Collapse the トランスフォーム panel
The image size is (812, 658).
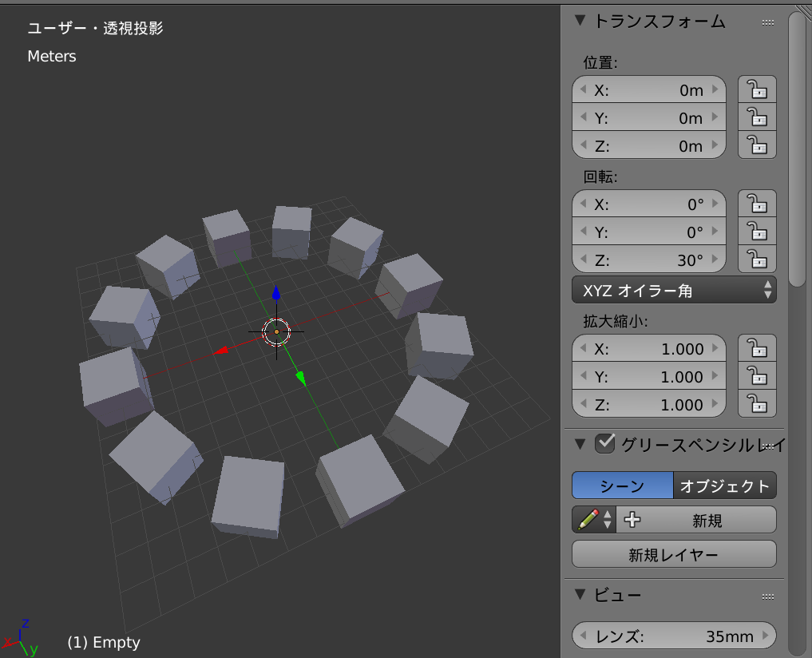[580, 22]
